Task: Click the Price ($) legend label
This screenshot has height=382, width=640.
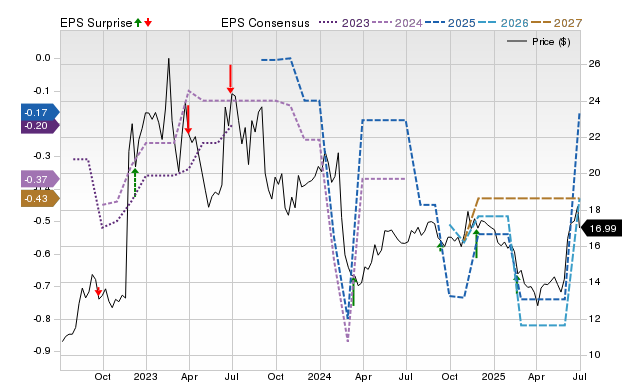Action: pos(551,42)
